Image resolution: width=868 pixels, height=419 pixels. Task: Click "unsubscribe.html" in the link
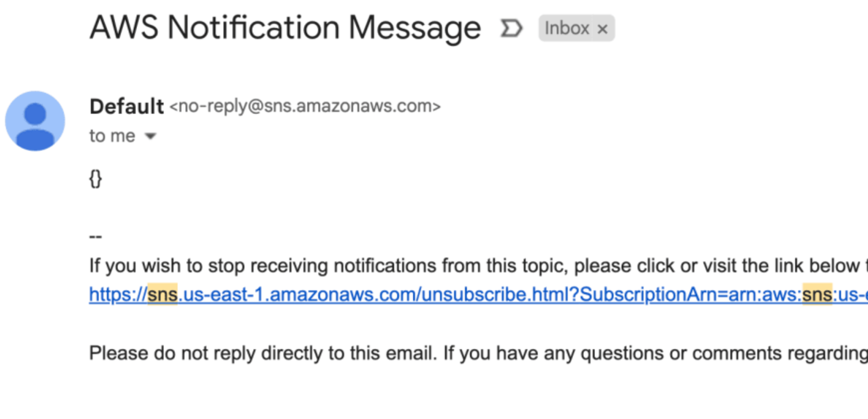[x=495, y=294]
